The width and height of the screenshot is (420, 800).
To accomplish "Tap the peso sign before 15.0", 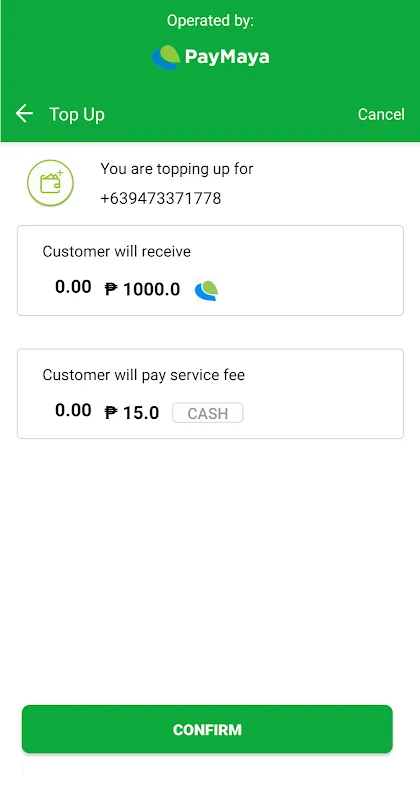I will 111,413.
